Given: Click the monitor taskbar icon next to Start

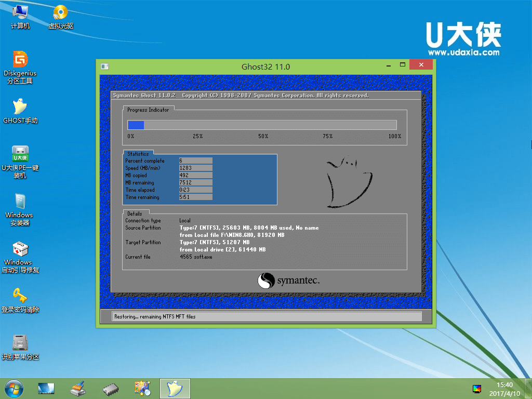Looking at the screenshot, I should click(x=46, y=389).
